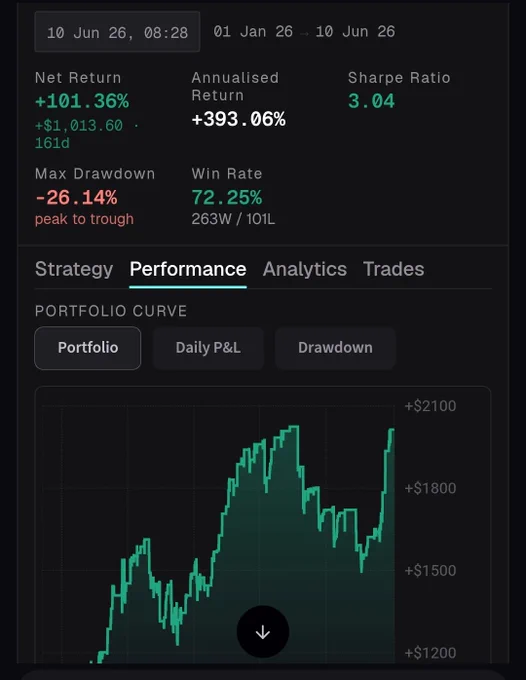Click the Net Return +101.36% value
This screenshot has width=526, height=680.
click(82, 101)
